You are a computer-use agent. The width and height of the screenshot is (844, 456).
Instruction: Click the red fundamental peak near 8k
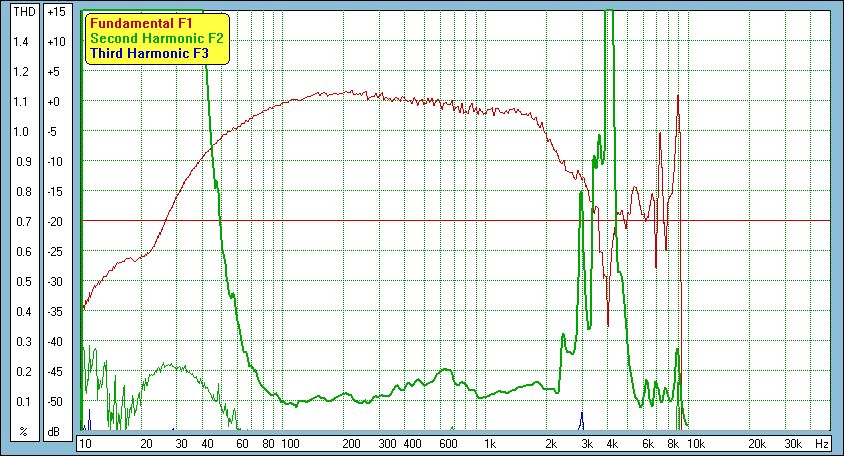(x=678, y=97)
